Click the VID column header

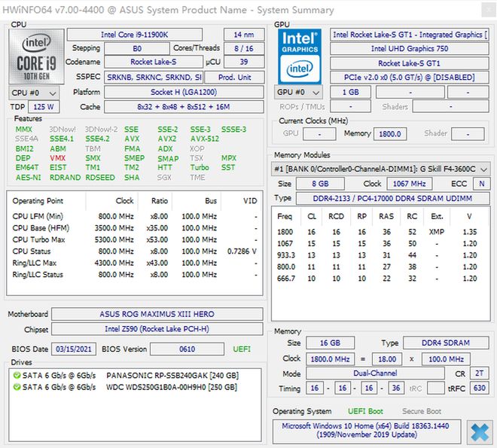pyautogui.click(x=250, y=201)
